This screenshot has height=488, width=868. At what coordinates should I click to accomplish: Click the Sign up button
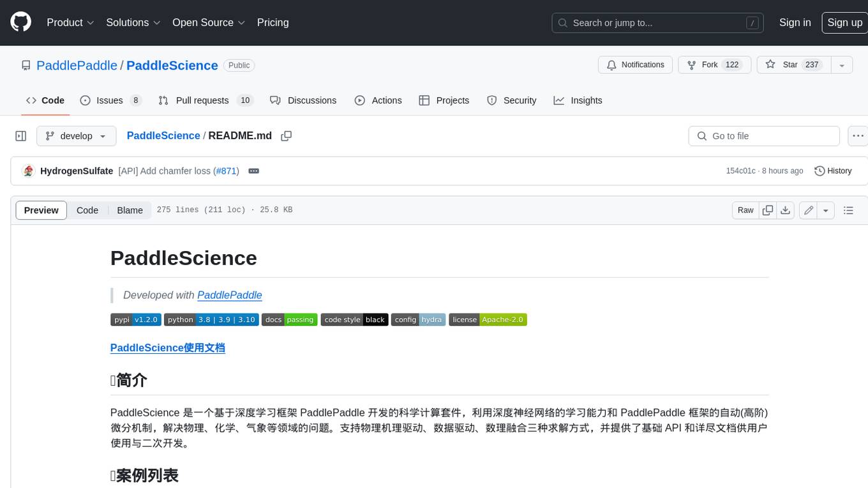point(844,22)
